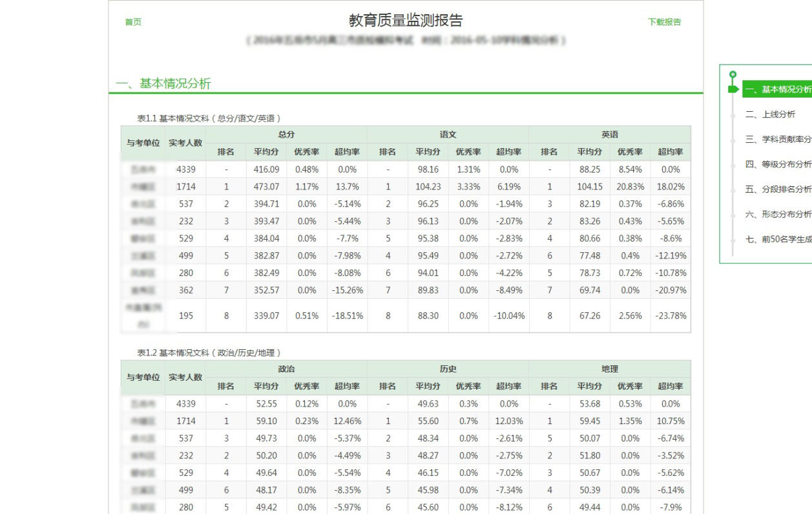The height and width of the screenshot is (514, 812).
Task: Click the 59.10 cell
Action: pos(266,421)
